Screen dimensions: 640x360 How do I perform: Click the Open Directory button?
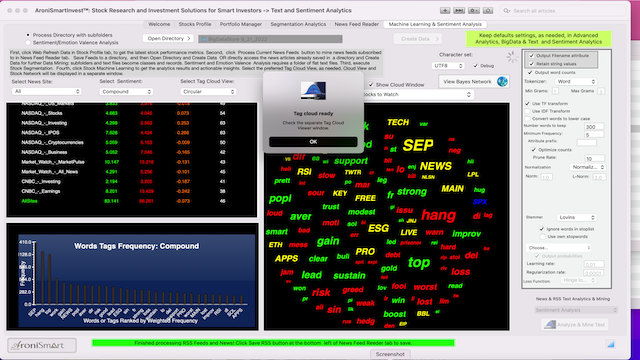click(168, 38)
